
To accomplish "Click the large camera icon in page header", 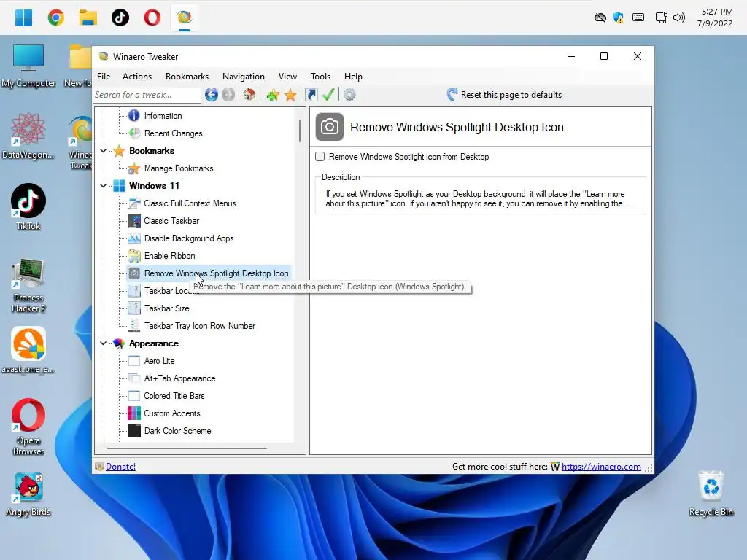I will (x=330, y=127).
